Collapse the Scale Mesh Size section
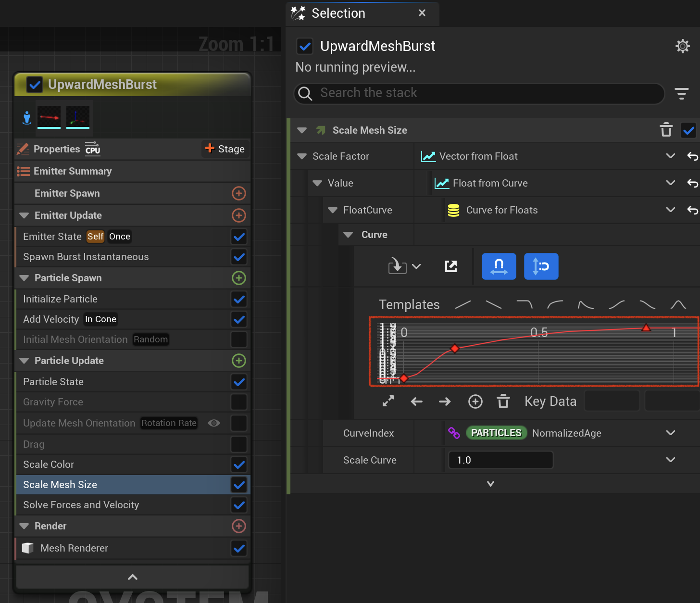 coord(302,130)
